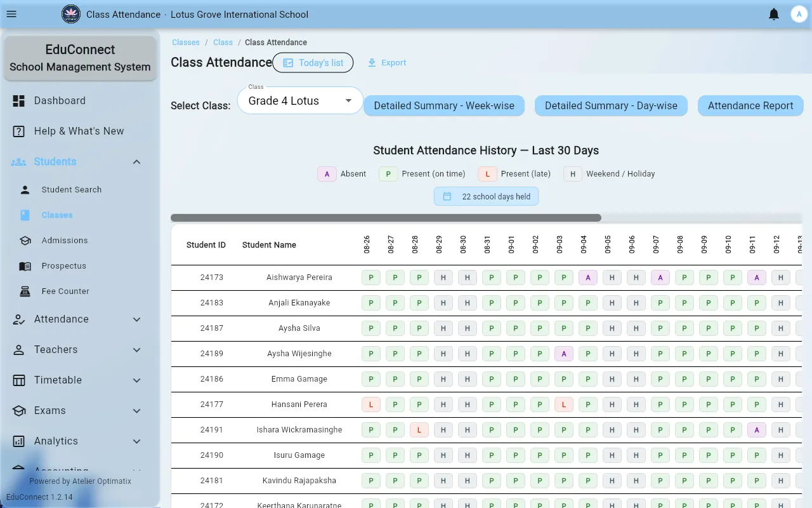Click the Today's list button

[313, 63]
